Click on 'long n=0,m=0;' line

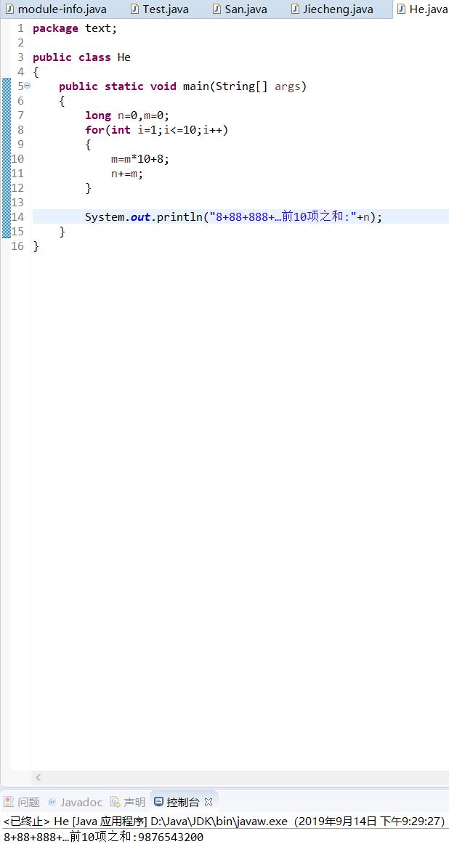[x=127, y=115]
